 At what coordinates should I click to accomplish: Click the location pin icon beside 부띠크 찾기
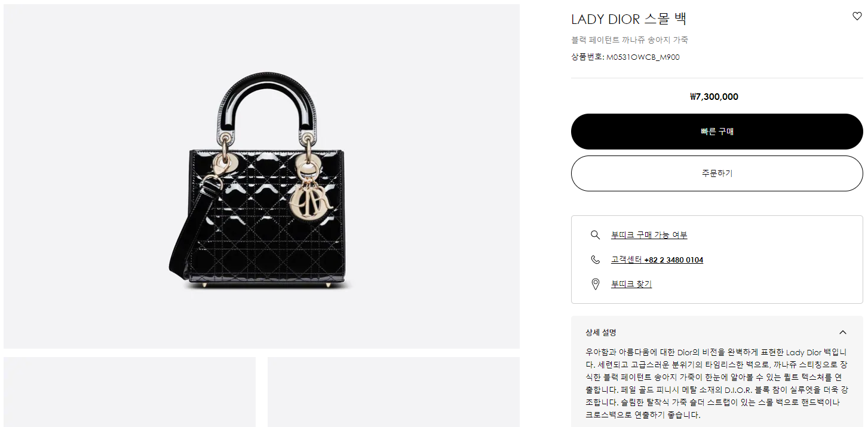(x=595, y=284)
